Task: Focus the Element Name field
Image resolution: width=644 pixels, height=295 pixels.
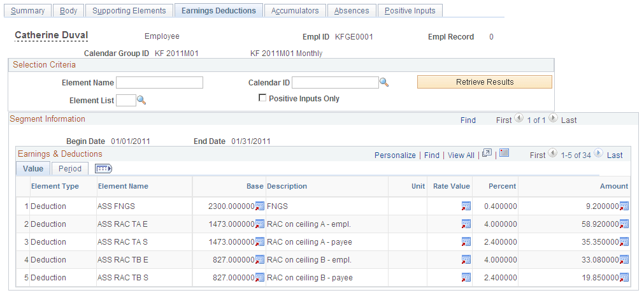Action: (x=159, y=83)
